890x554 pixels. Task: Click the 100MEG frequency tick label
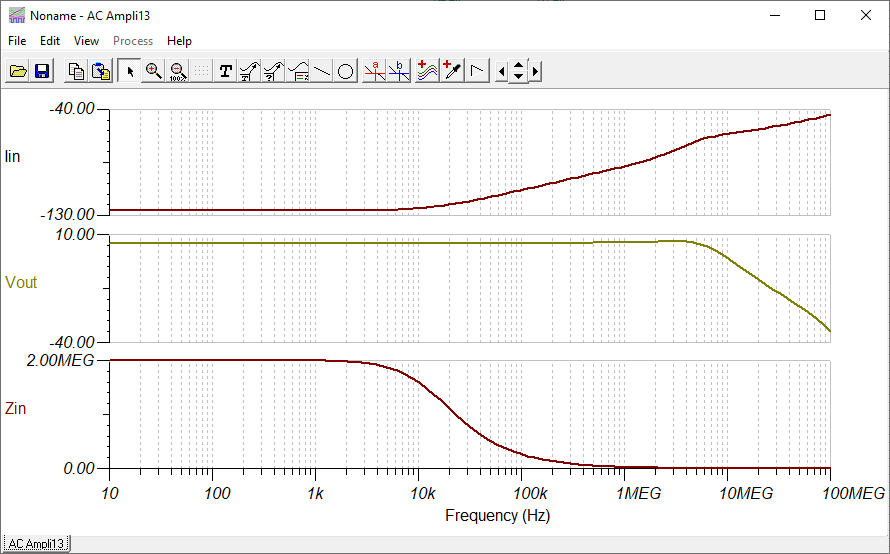[854, 494]
